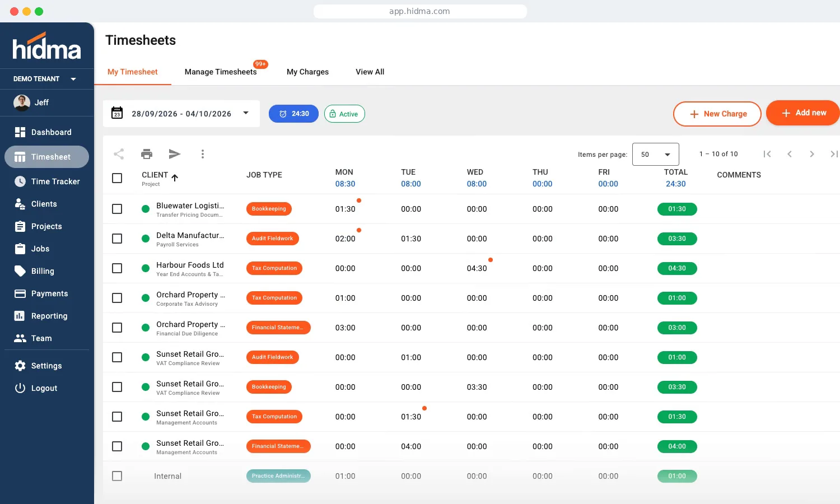840x504 pixels.
Task: Sort by Client column arrow
Action: [x=175, y=178]
